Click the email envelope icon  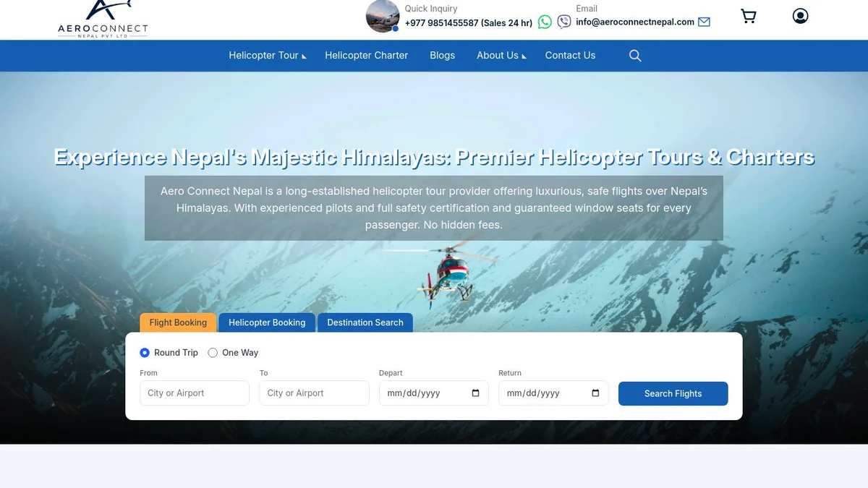(704, 22)
